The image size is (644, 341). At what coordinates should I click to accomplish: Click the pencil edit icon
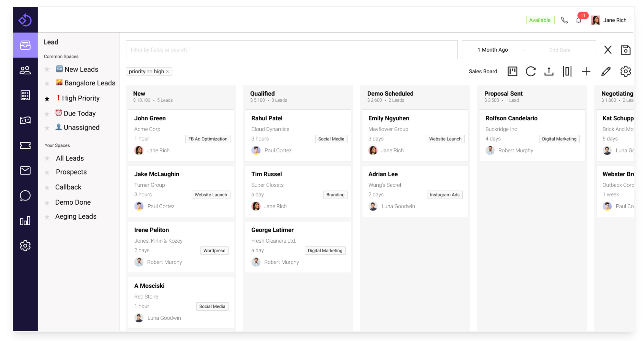tap(606, 71)
